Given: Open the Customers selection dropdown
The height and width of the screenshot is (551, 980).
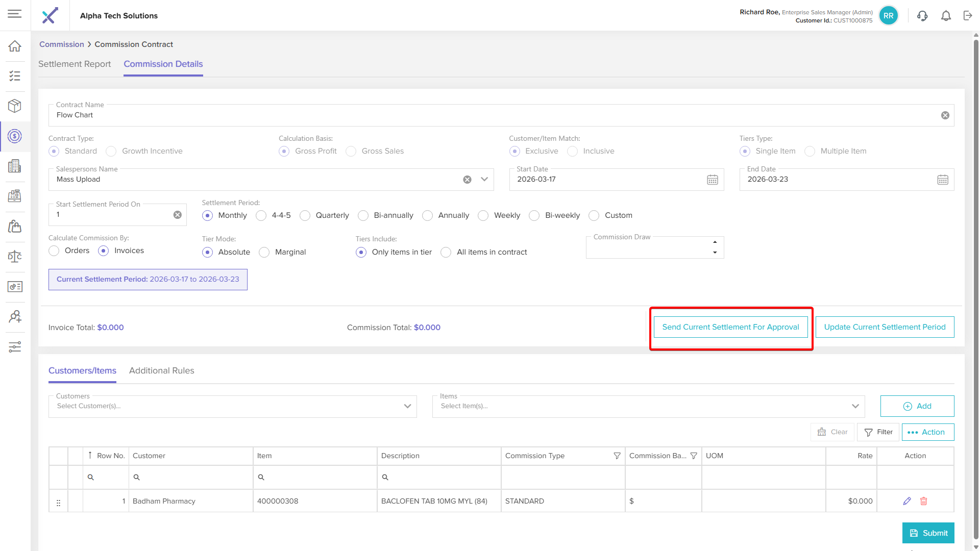Looking at the screenshot, I should 407,407.
